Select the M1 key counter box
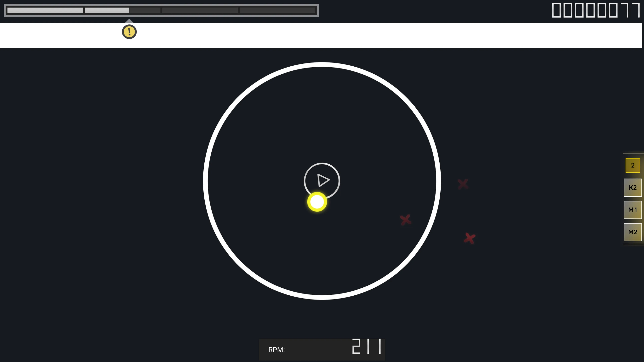 point(632,210)
